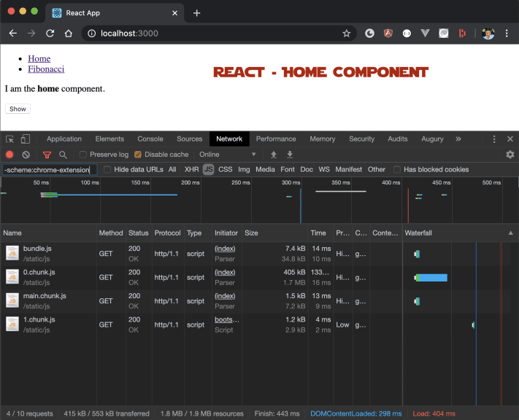The image size is (519, 420).
Task: Open the Augury tab
Action: (x=432, y=139)
